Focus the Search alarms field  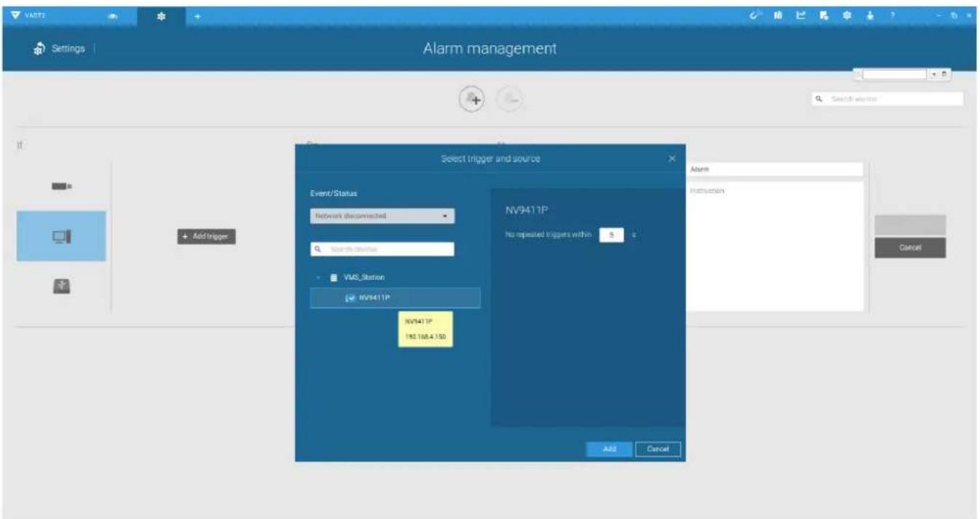[888, 98]
